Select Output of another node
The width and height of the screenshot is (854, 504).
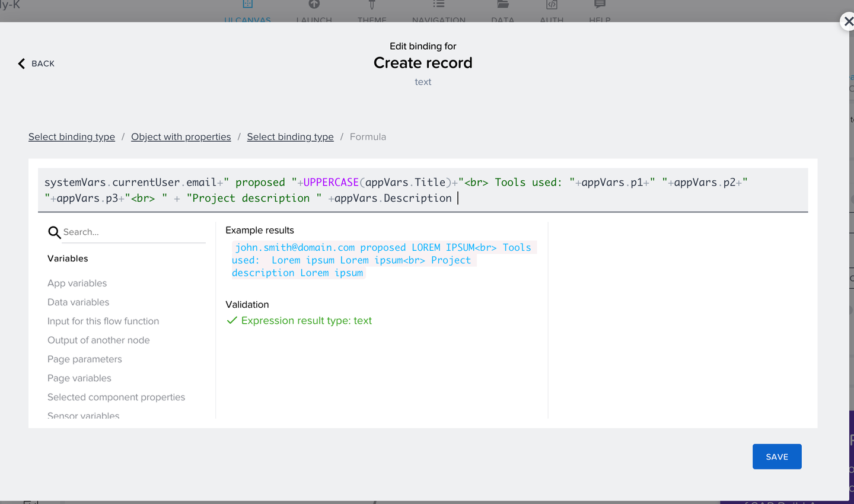tap(98, 340)
